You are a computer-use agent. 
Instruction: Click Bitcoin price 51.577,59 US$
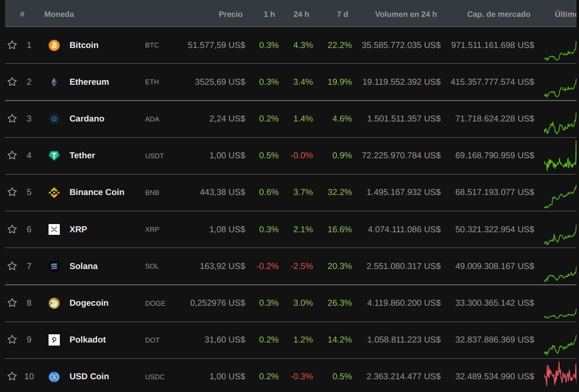click(x=216, y=45)
